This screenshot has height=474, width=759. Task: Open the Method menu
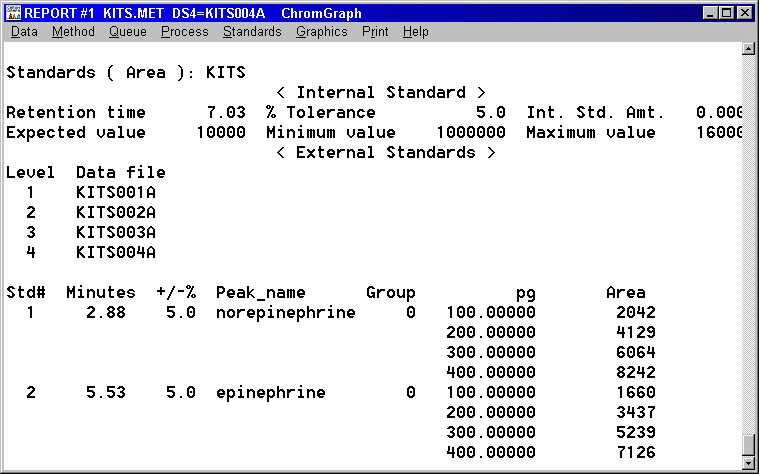[73, 32]
